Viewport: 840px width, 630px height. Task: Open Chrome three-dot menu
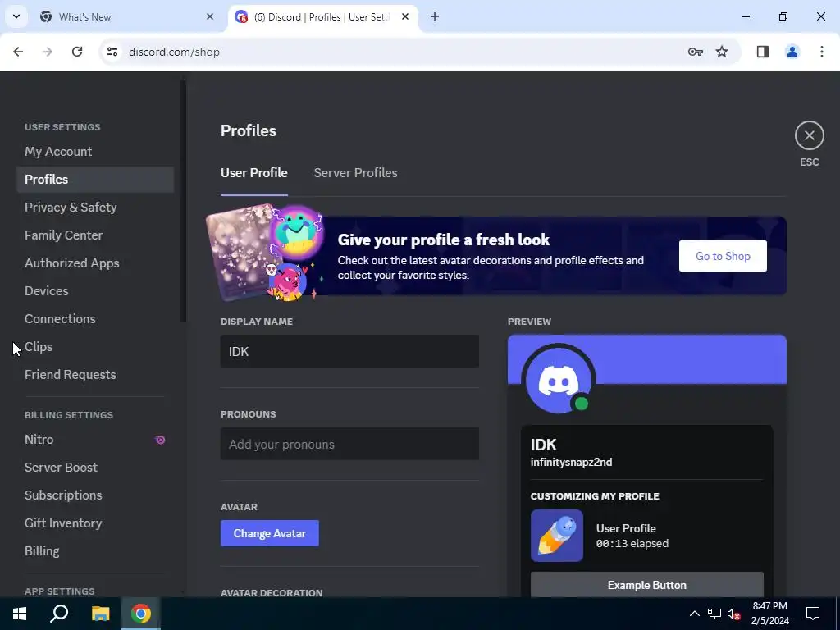pyautogui.click(x=822, y=52)
